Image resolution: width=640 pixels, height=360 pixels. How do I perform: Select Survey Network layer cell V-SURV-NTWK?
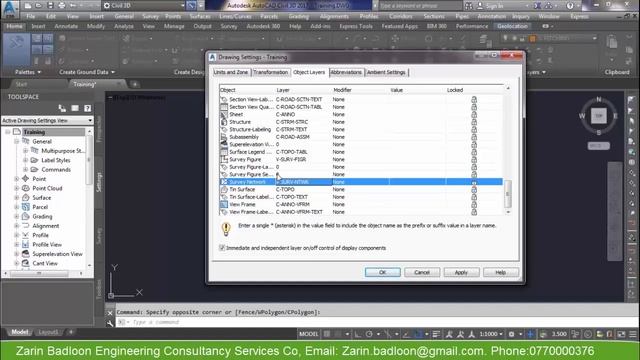[304, 182]
